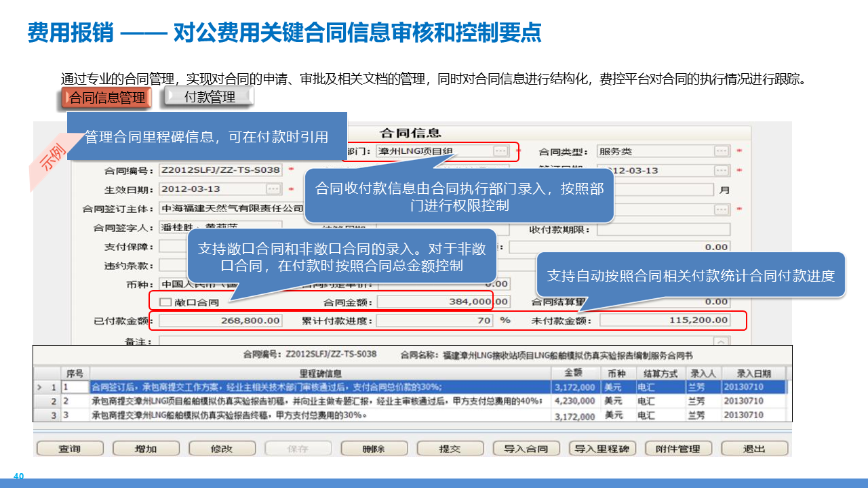The height and width of the screenshot is (488, 868).
Task: Switch to the 合同信息管理 tab
Action: click(108, 98)
